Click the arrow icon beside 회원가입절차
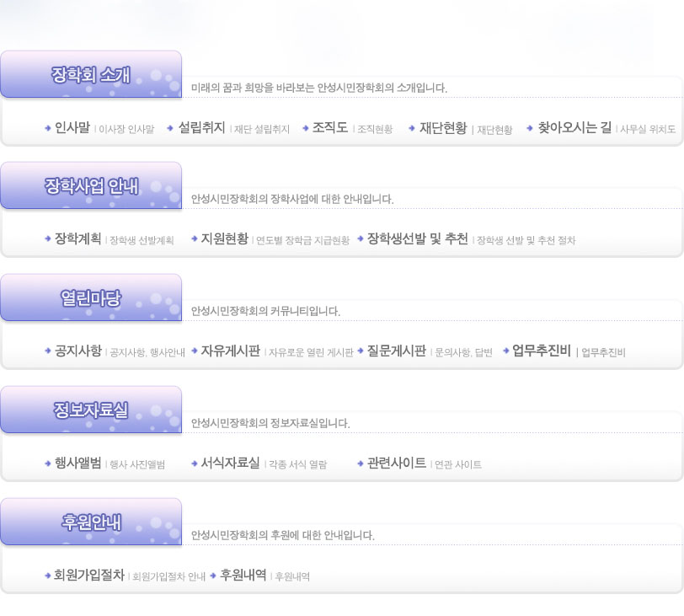This screenshot has width=684, height=616. [x=48, y=576]
